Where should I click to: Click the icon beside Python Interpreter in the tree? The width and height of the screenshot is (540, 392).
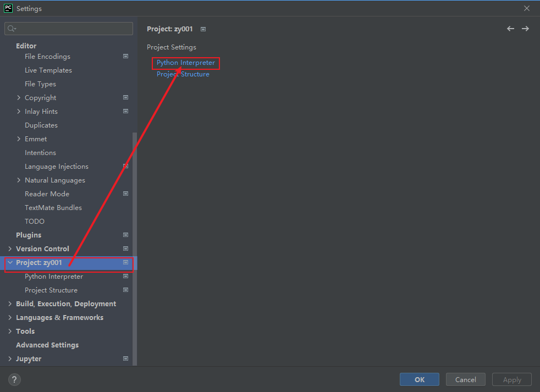tap(126, 276)
